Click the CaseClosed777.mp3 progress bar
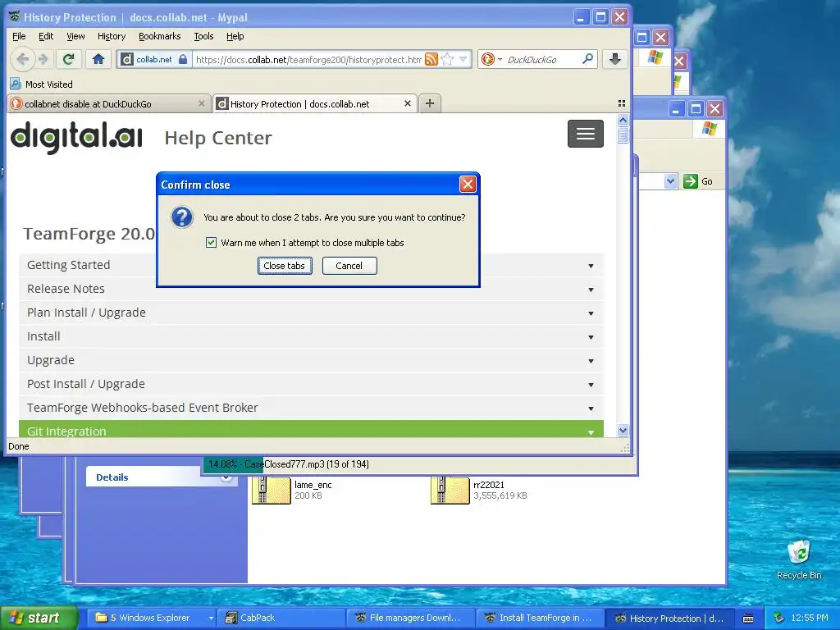This screenshot has height=630, width=840. tap(419, 464)
